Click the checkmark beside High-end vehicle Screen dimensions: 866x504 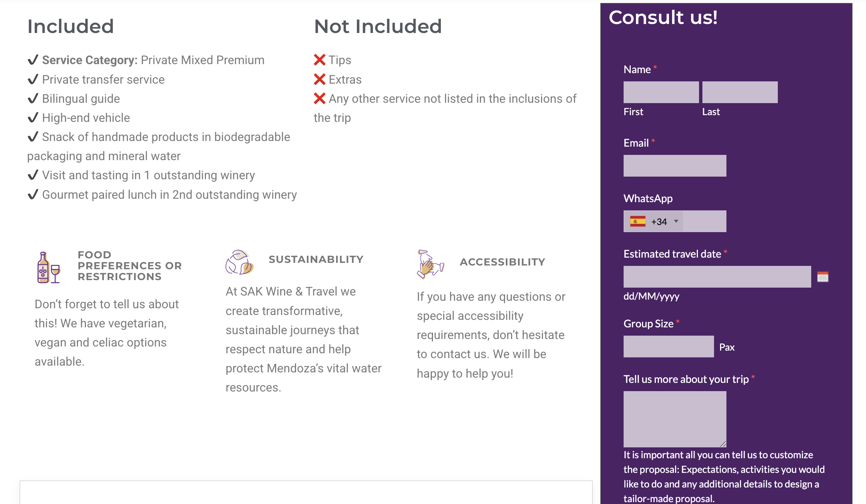[33, 118]
